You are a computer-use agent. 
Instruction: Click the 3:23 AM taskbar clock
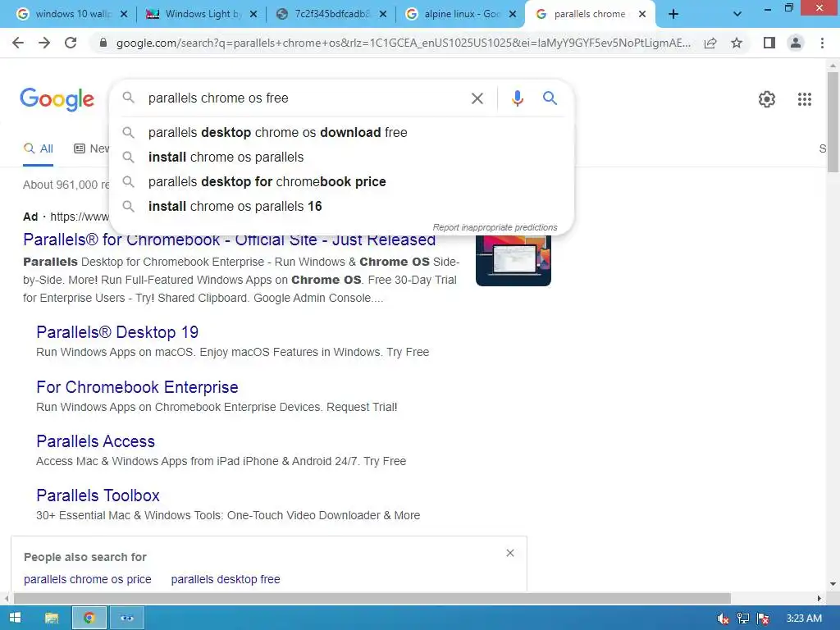[804, 619]
